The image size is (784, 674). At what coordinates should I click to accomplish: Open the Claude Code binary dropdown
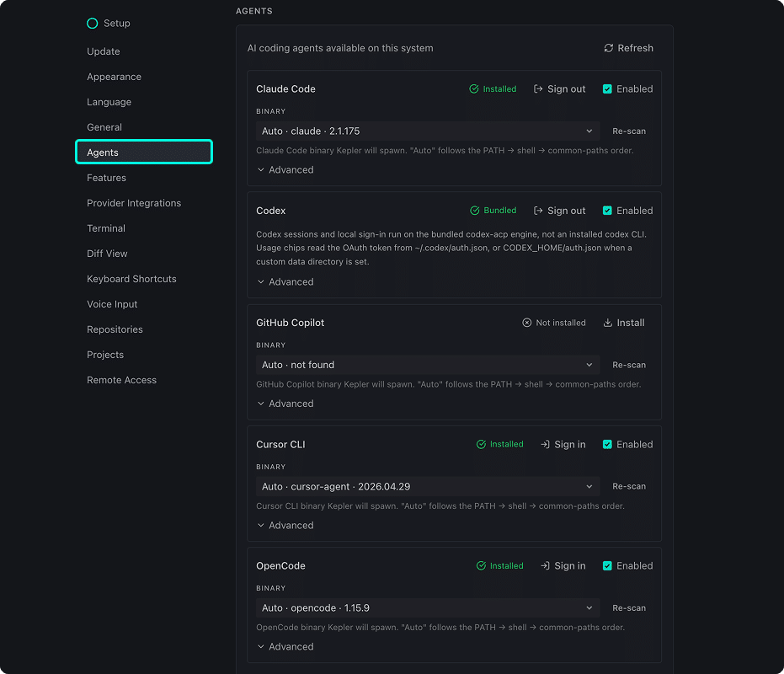(428, 131)
